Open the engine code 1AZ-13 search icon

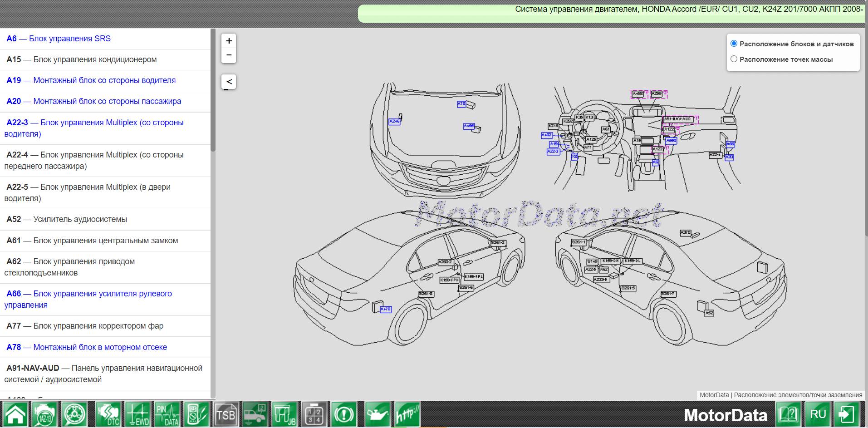click(x=45, y=414)
